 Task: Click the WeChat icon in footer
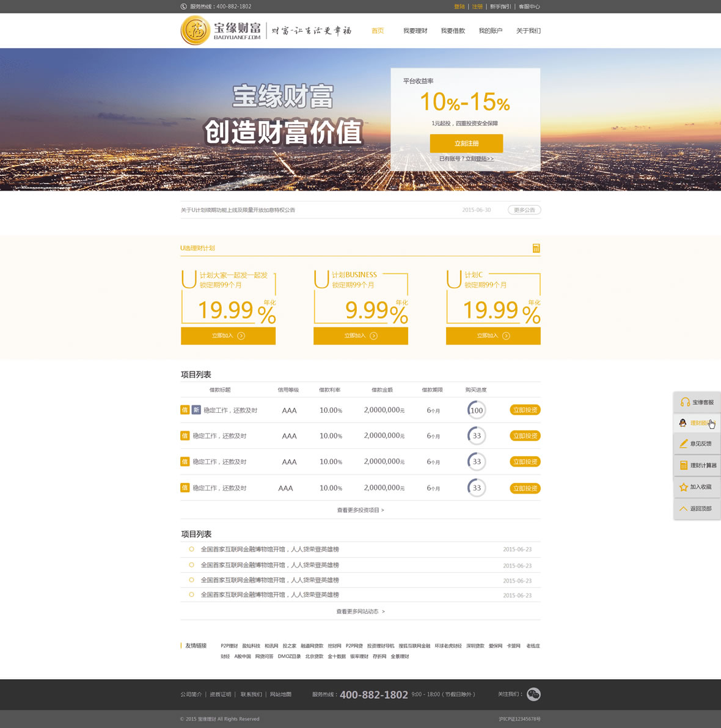tap(533, 694)
